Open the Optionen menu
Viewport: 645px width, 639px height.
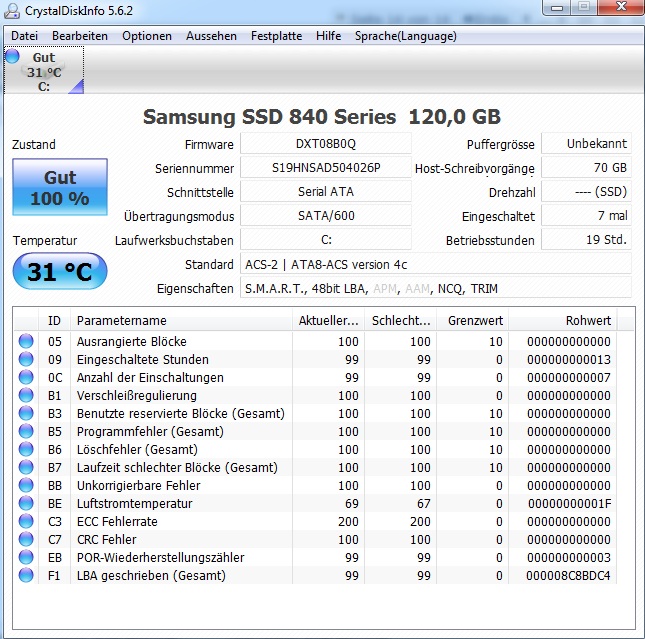pyautogui.click(x=147, y=36)
